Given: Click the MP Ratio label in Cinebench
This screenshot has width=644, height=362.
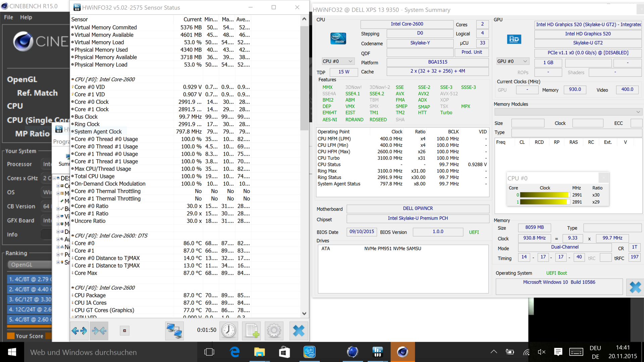Looking at the screenshot, I should click(32, 133).
